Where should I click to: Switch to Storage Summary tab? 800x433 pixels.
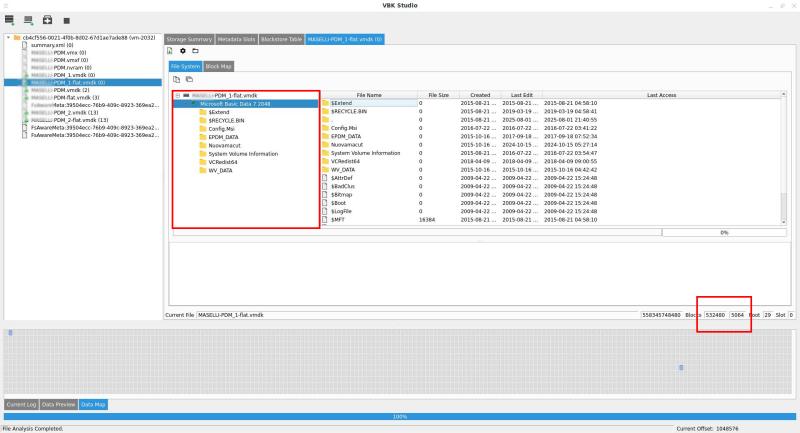pos(189,39)
